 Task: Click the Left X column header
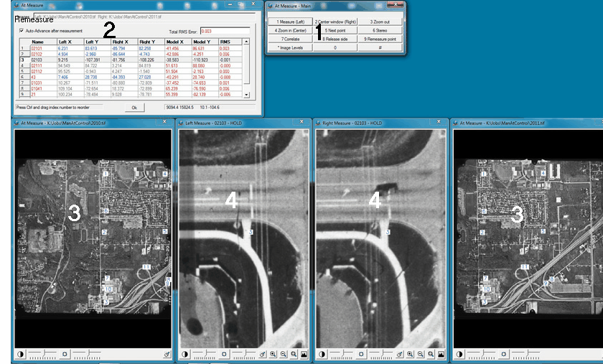(x=70, y=42)
